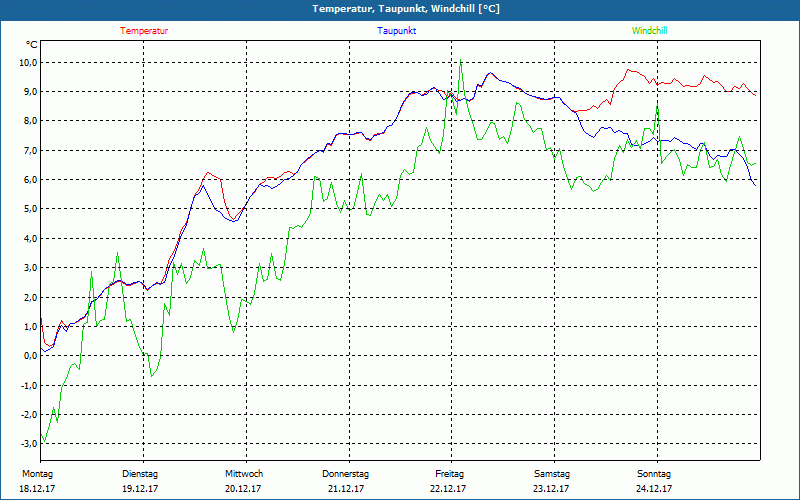Click the Freitag day label
The height and width of the screenshot is (500, 800).
(449, 474)
